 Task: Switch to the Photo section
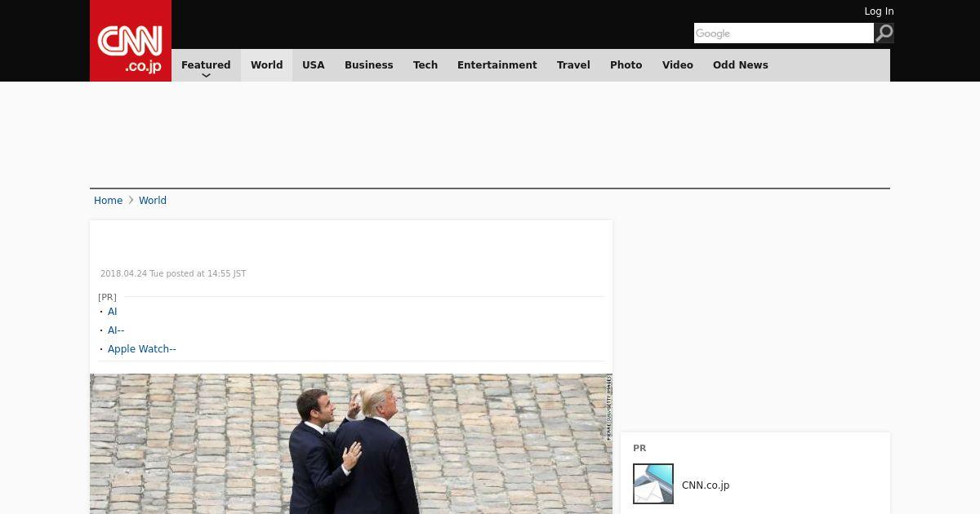point(626,65)
